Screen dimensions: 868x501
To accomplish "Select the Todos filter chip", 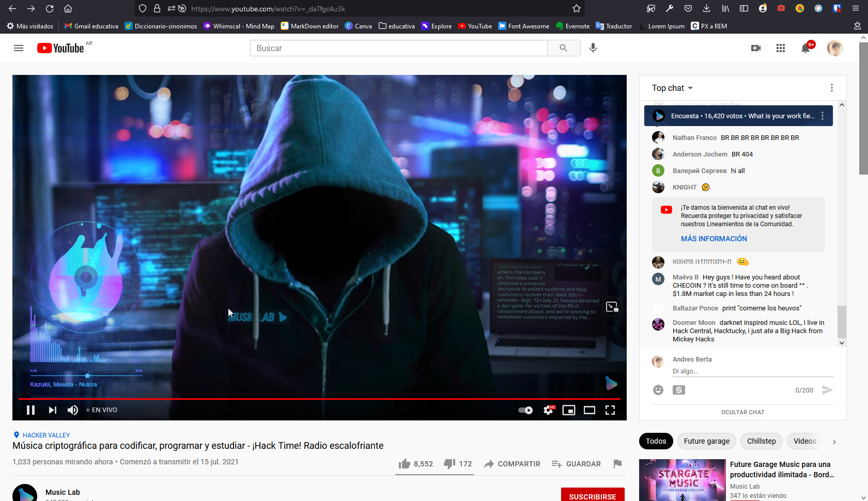I will (x=656, y=441).
